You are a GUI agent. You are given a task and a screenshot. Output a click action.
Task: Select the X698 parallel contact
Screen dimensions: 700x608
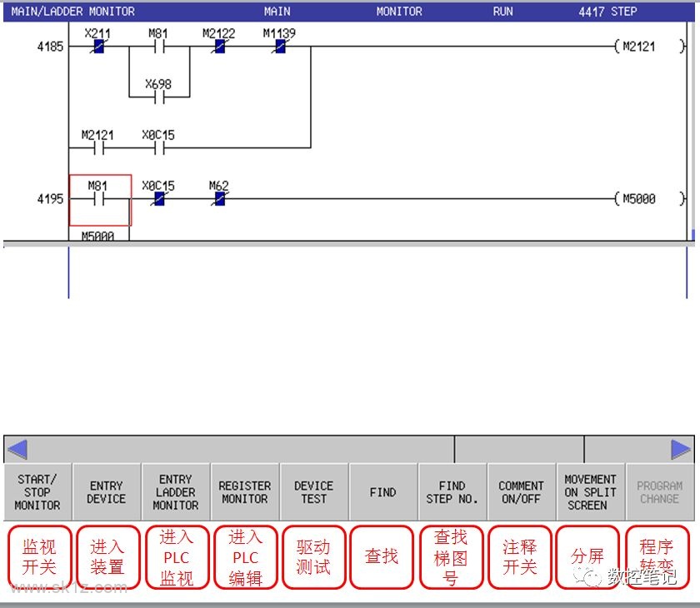coord(159,97)
